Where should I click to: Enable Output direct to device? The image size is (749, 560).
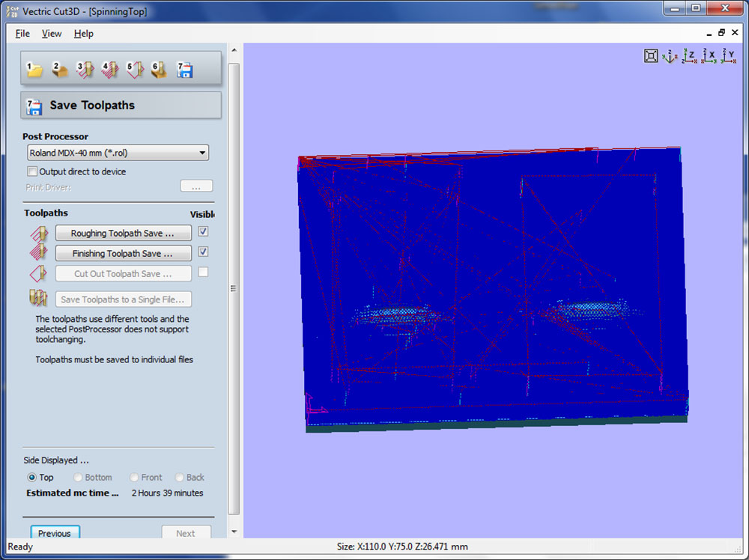point(32,171)
